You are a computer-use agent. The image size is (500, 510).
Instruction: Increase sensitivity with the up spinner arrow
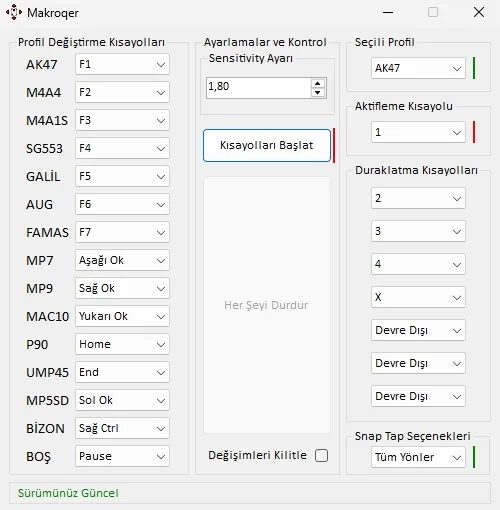tap(318, 83)
